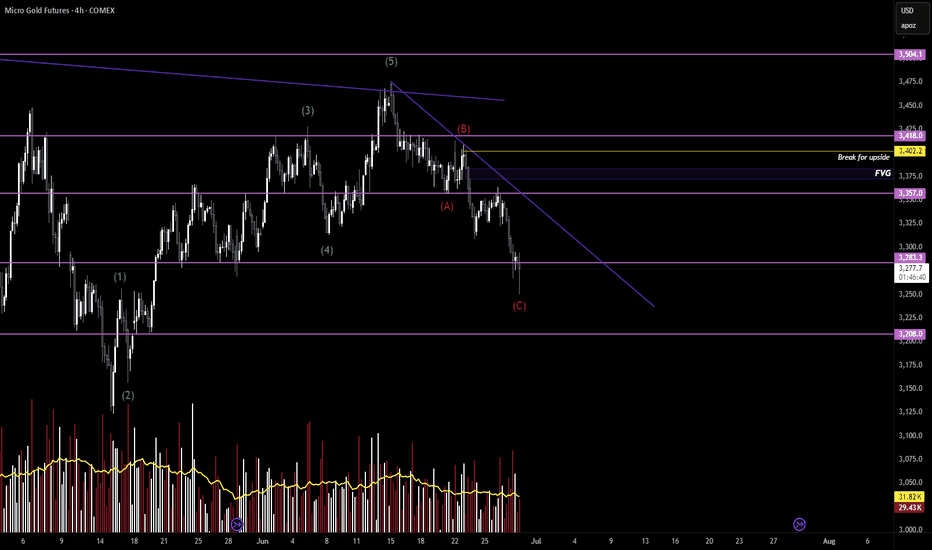Viewport: 932px width, 550px height.
Task: Select the 3,504.1 horizontal line price label
Action: point(910,54)
